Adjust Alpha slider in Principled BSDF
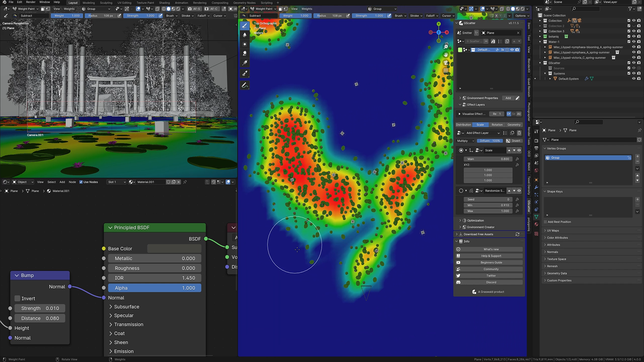 click(155, 288)
